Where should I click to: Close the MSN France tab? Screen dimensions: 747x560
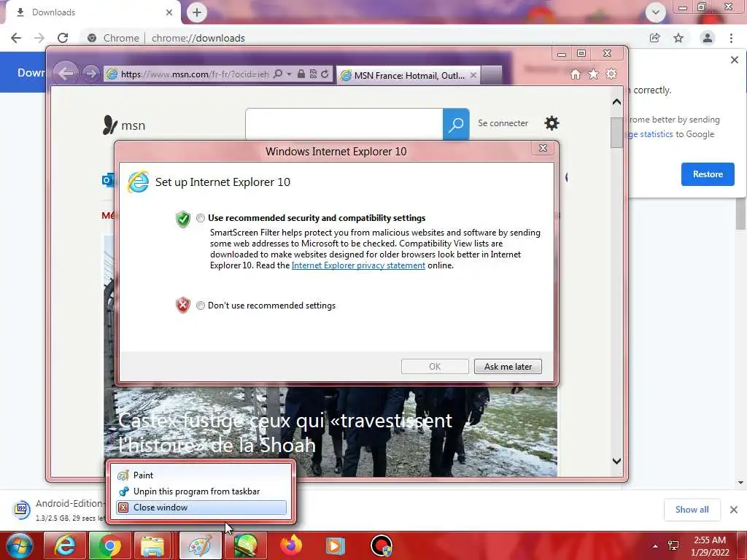coord(473,75)
